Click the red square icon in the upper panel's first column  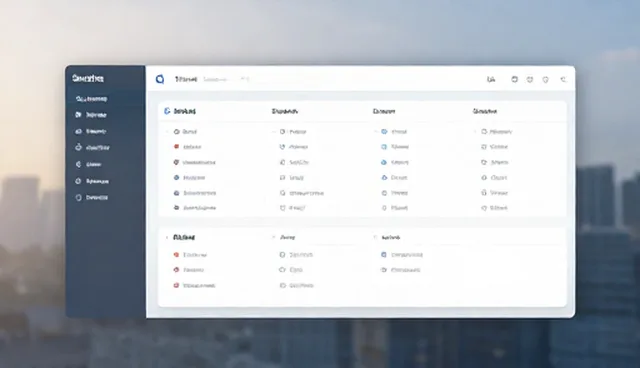pyautogui.click(x=176, y=146)
